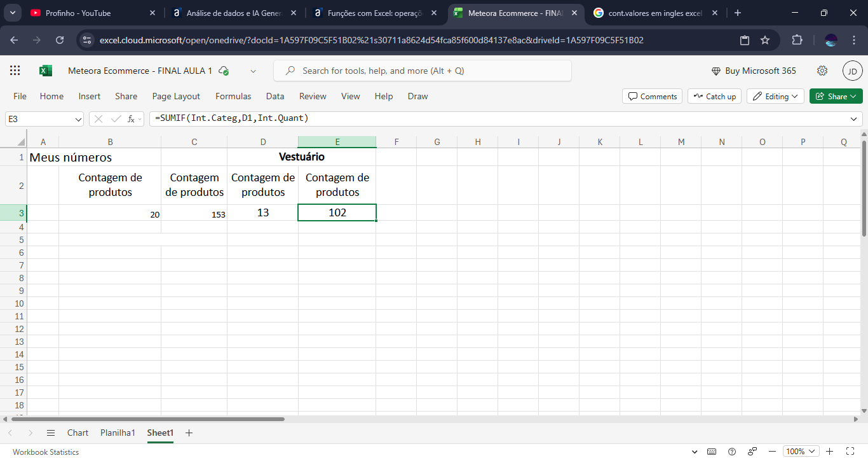Switch to the Google search browser tab

coord(656,13)
